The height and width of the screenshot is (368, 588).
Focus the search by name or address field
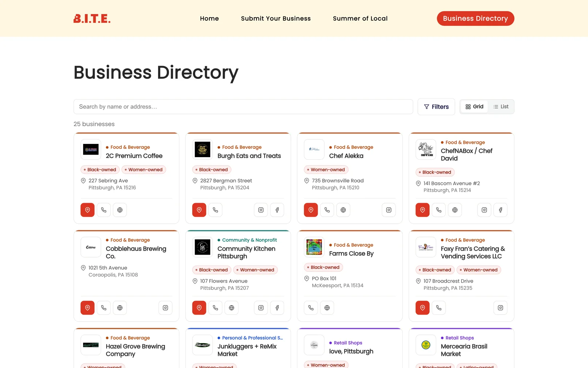243,107
